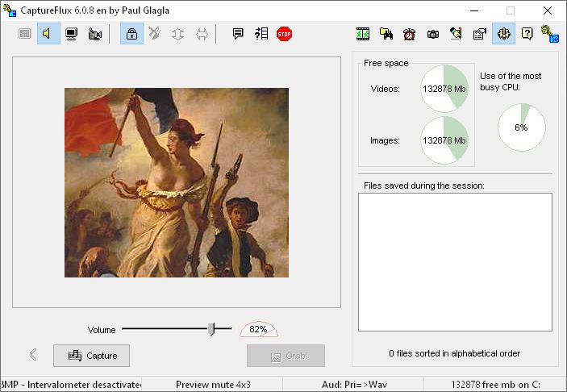The height and width of the screenshot is (392, 567).
Task: Open the speech bubble comment icon
Action: tap(238, 34)
